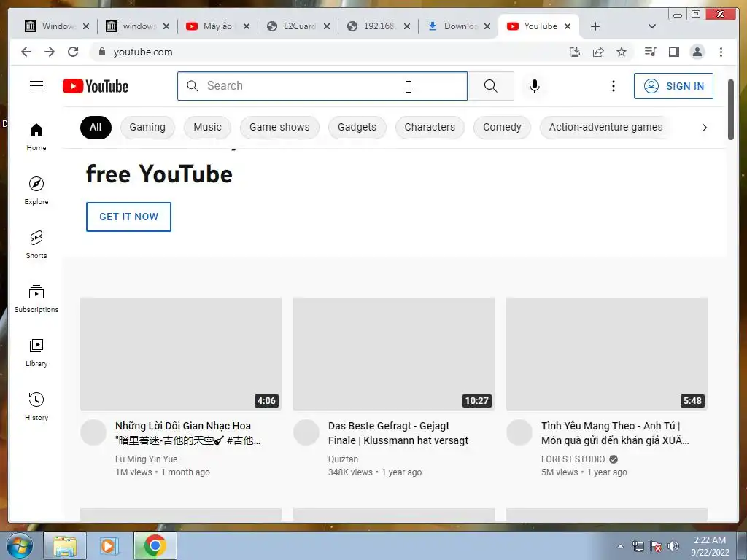Open Quizfan channel link

pyautogui.click(x=343, y=459)
